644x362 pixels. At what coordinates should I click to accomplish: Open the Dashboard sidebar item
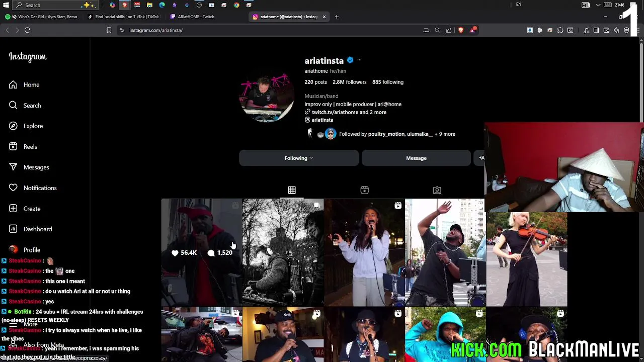(30, 229)
